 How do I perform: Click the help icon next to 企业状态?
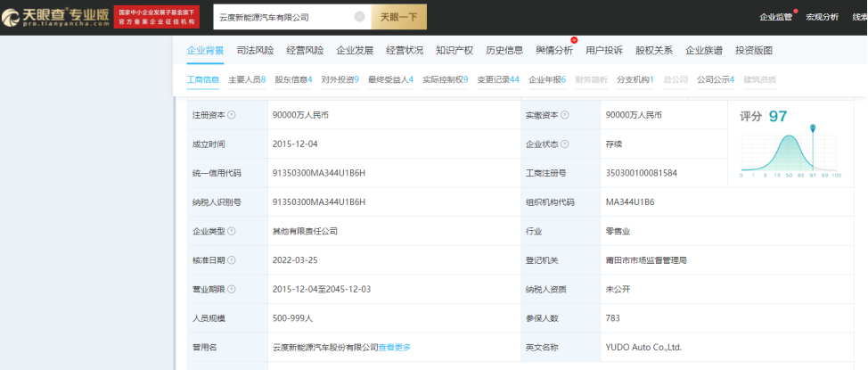pyautogui.click(x=565, y=144)
